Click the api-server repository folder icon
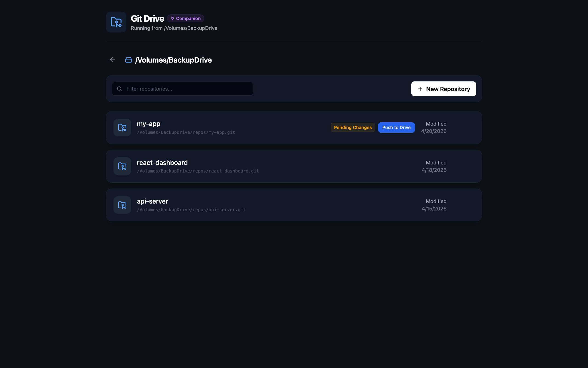Image resolution: width=588 pixels, height=368 pixels. pyautogui.click(x=122, y=205)
